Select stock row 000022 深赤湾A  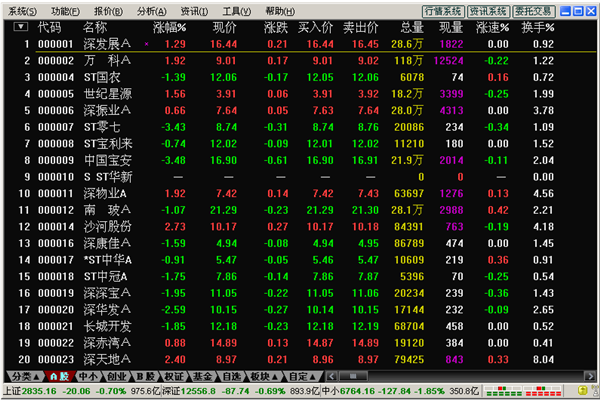300,343
